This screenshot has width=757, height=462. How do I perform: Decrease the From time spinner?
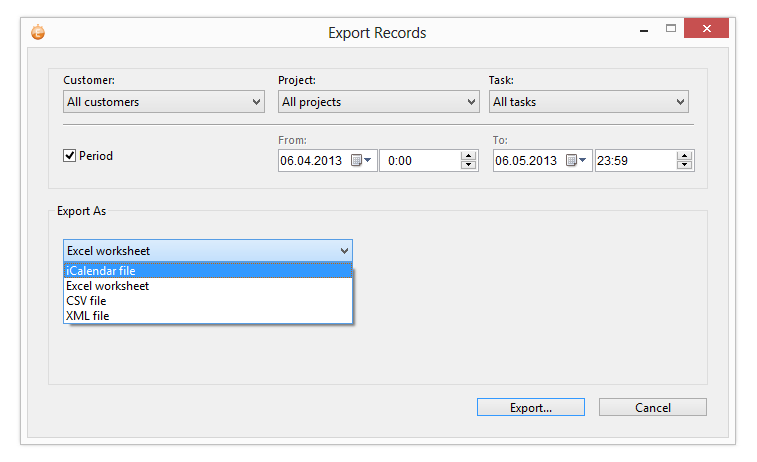[469, 165]
